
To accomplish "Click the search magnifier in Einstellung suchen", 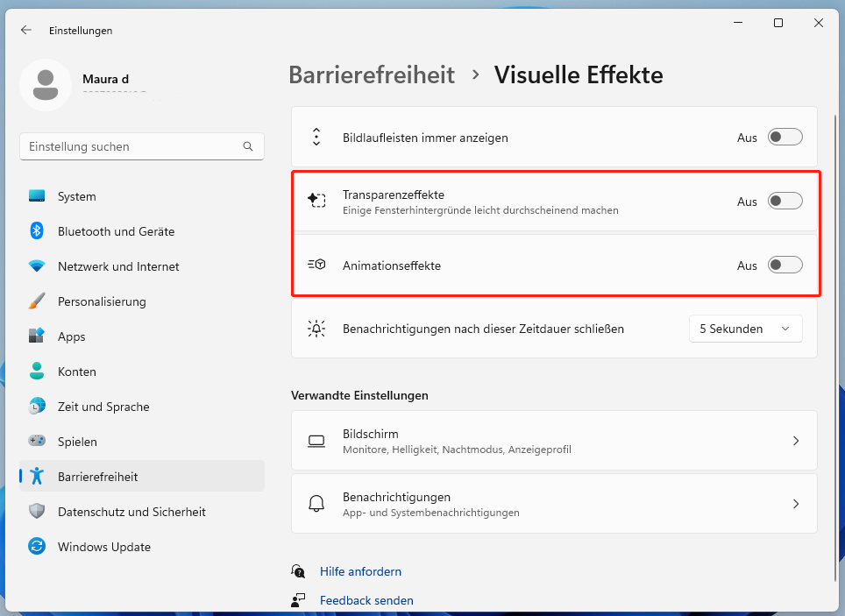I will (248, 146).
